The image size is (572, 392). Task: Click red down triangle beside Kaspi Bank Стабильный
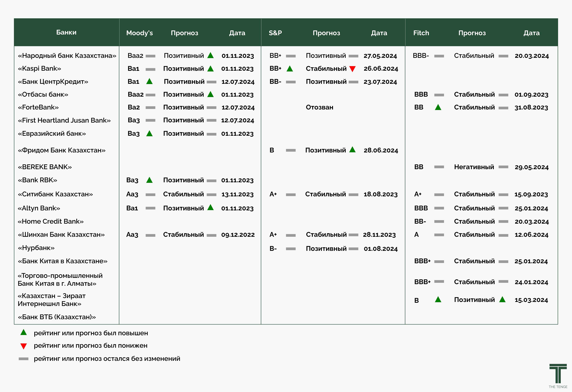pyautogui.click(x=352, y=69)
